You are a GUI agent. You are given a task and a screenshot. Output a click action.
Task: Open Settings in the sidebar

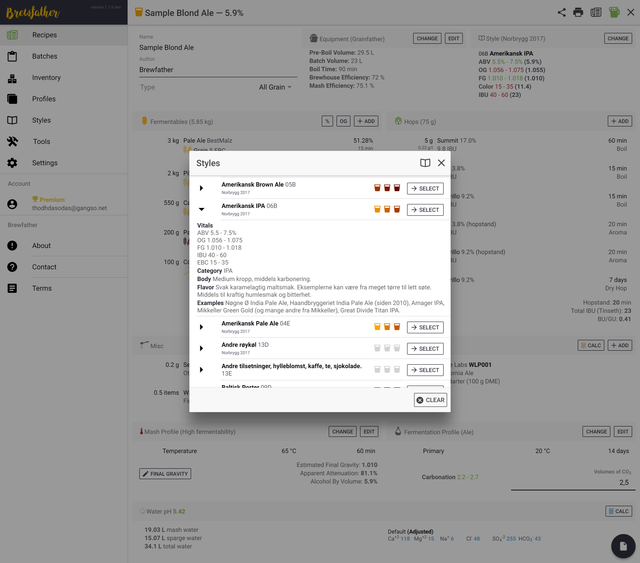pyautogui.click(x=64, y=162)
